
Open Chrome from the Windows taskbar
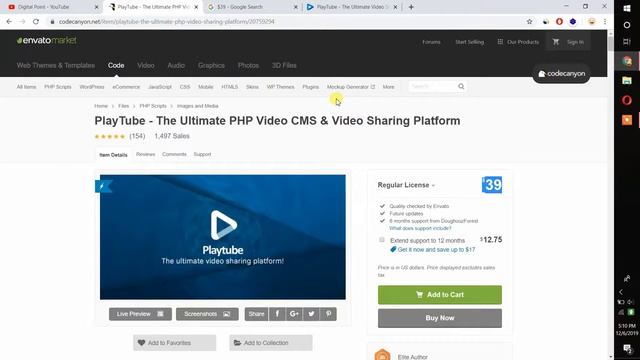[x=627, y=61]
